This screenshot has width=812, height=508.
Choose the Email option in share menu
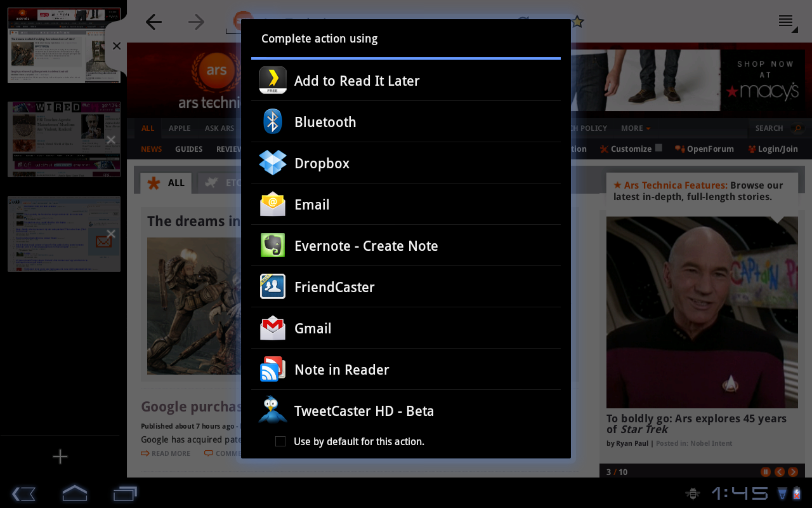tap(311, 204)
